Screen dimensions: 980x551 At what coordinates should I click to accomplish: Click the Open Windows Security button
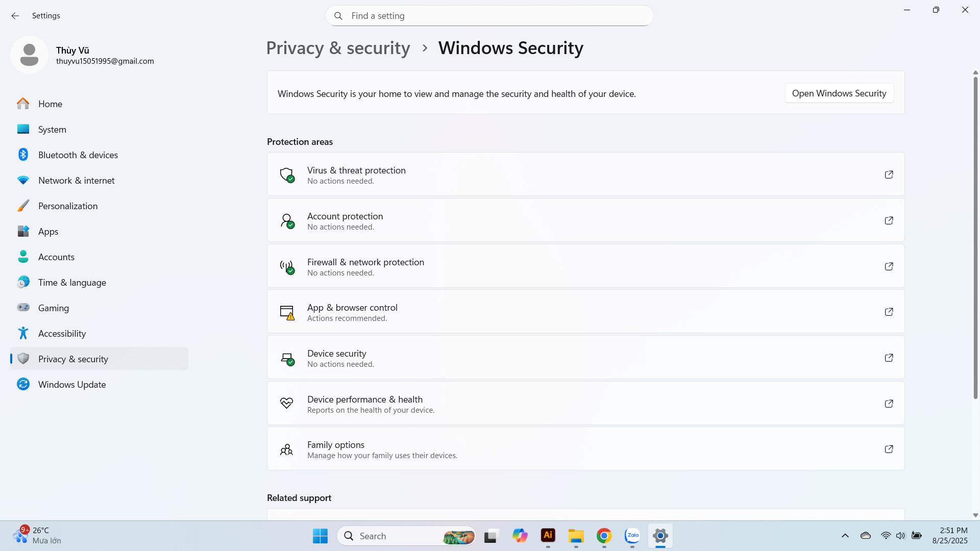pos(839,93)
